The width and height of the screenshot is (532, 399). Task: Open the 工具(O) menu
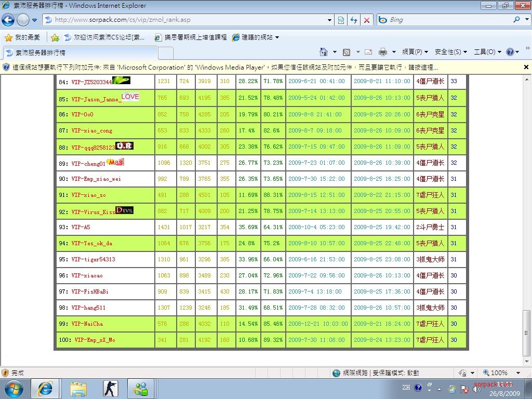coord(487,52)
